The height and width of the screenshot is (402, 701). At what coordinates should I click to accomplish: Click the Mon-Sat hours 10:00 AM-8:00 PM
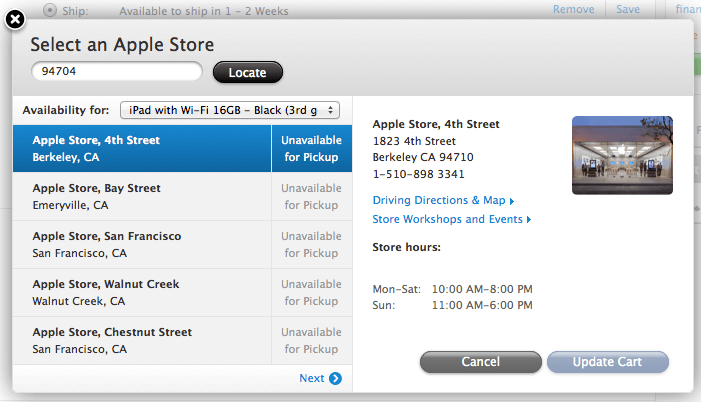click(482, 289)
